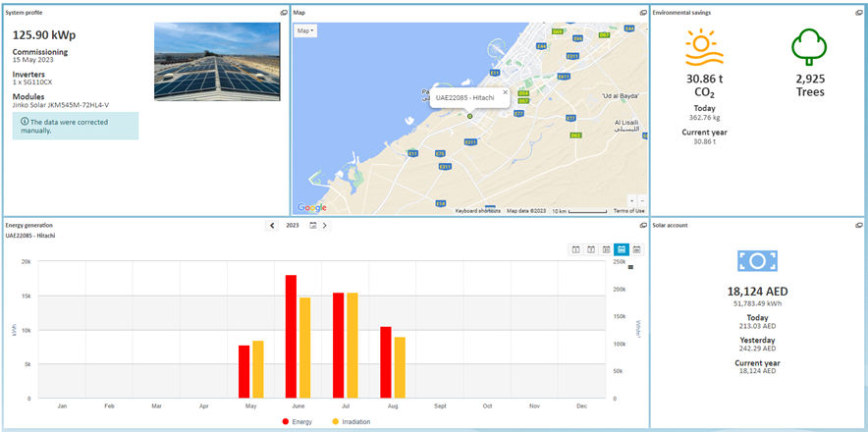The height and width of the screenshot is (432, 868).
Task: Click the 1 x SG110CX inverter text
Action: pyautogui.click(x=32, y=81)
